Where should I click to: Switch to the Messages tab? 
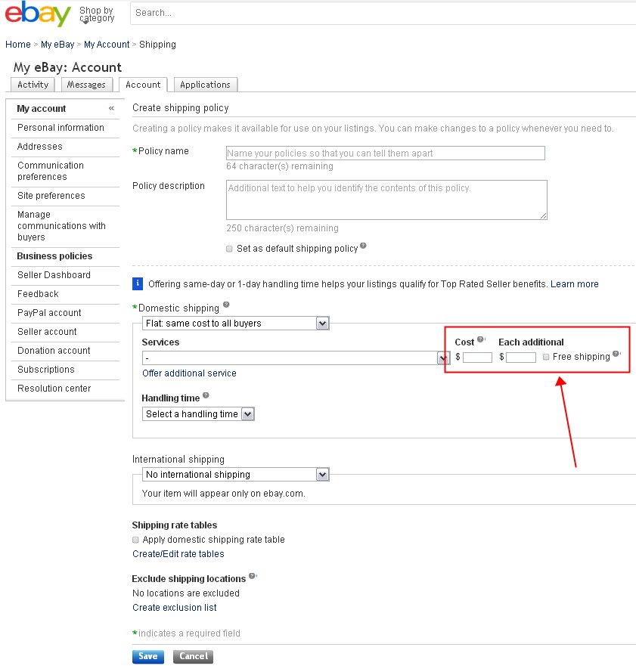(x=86, y=84)
